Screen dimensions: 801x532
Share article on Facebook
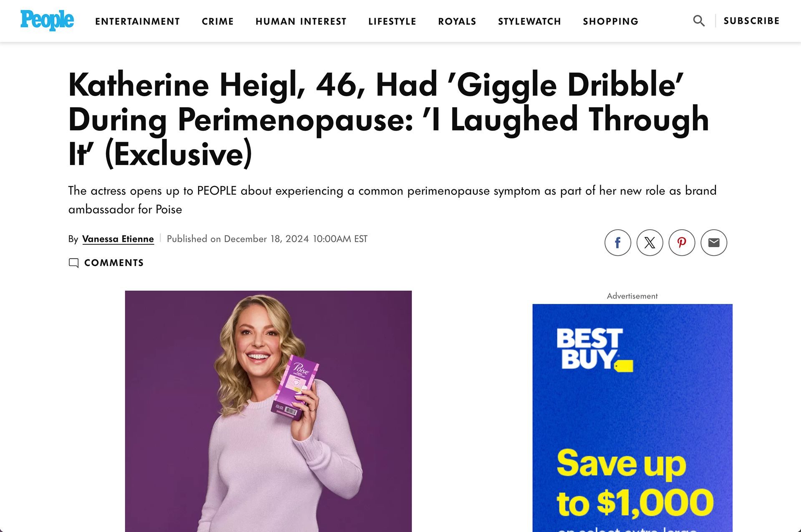point(618,243)
